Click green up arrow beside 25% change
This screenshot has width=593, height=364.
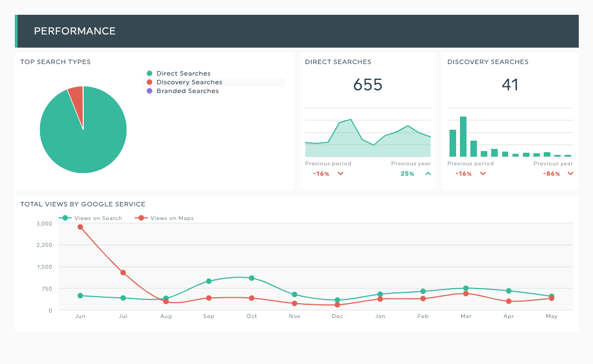(428, 174)
